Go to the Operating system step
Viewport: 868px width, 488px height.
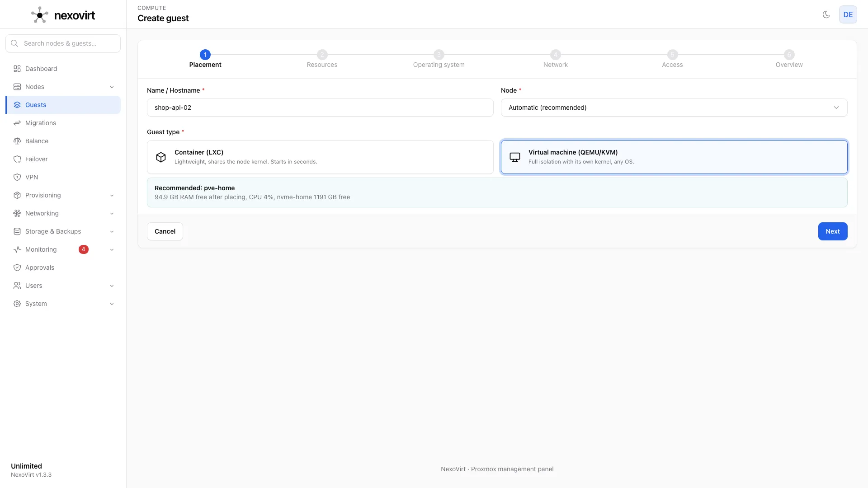pos(439,59)
